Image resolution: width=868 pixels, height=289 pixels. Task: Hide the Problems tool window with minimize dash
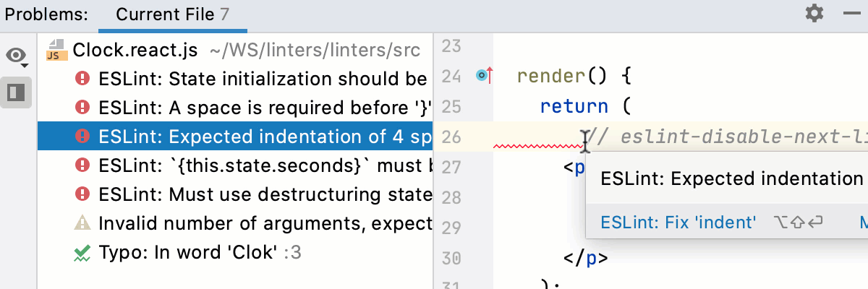[x=851, y=14]
